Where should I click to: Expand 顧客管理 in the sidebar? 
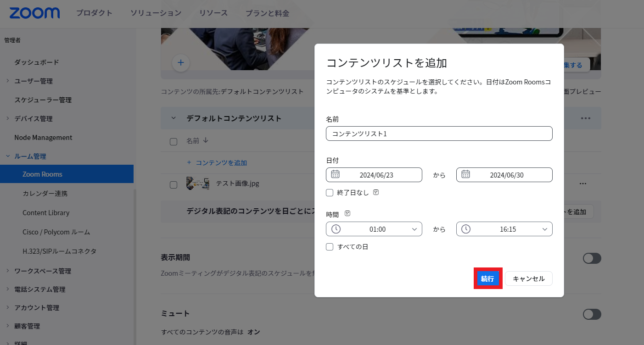[8, 326]
